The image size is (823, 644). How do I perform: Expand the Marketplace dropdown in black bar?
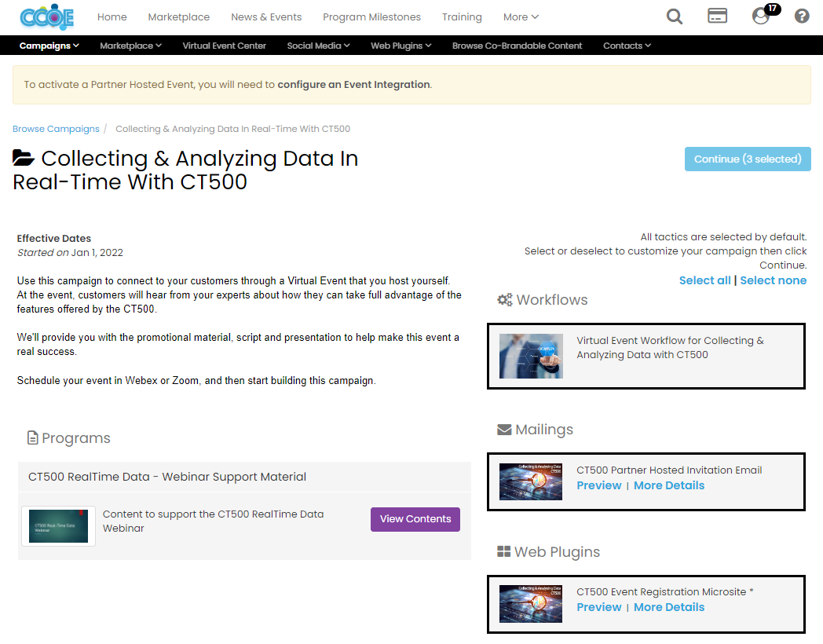(x=130, y=46)
